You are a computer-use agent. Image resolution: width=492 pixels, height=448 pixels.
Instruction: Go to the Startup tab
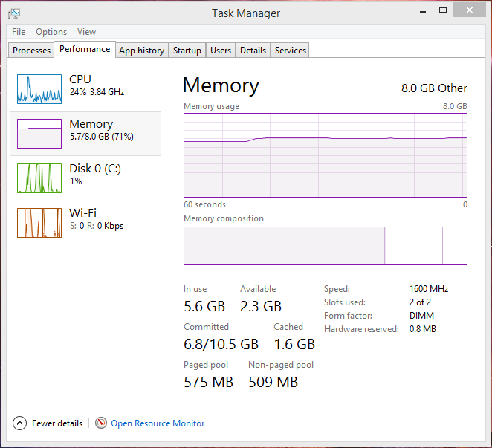[x=187, y=51]
